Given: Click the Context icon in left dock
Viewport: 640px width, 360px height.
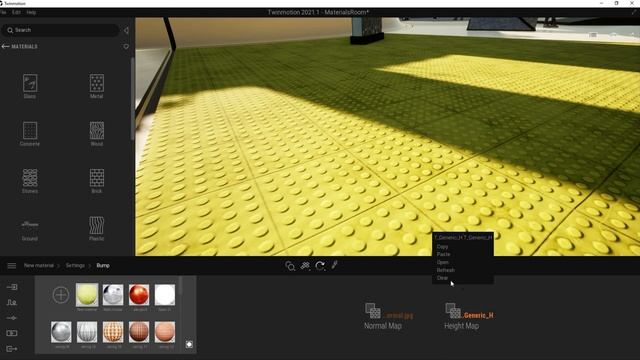Looking at the screenshot, I should click(12, 302).
